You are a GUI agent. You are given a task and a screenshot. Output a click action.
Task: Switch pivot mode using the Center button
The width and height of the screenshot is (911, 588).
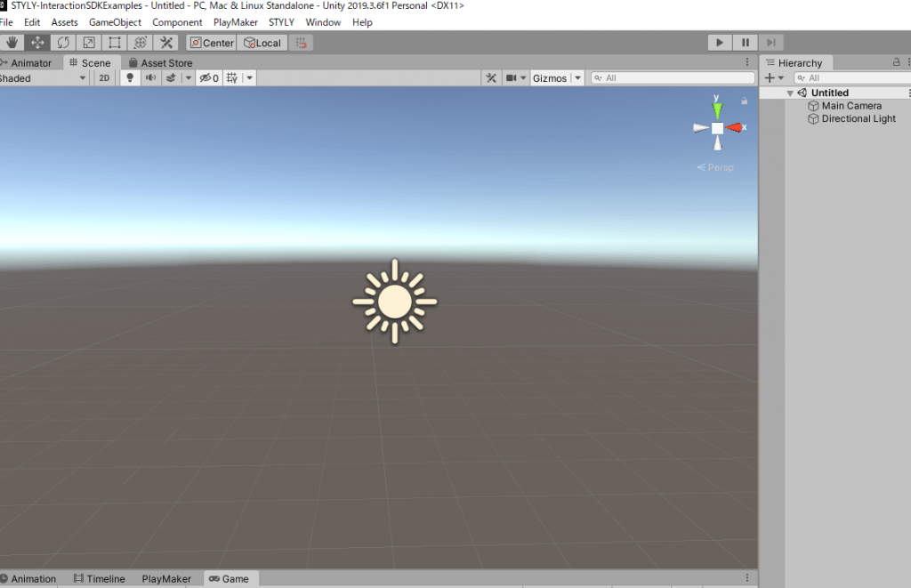point(211,42)
